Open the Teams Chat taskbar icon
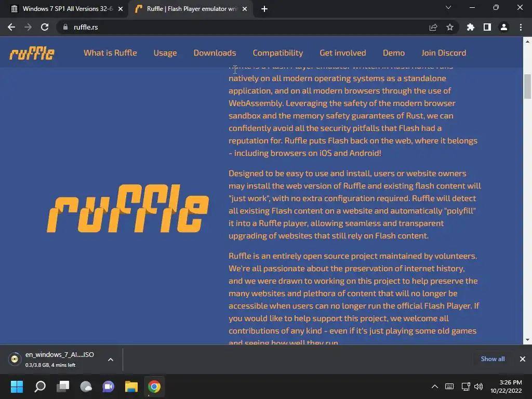 pos(109,387)
